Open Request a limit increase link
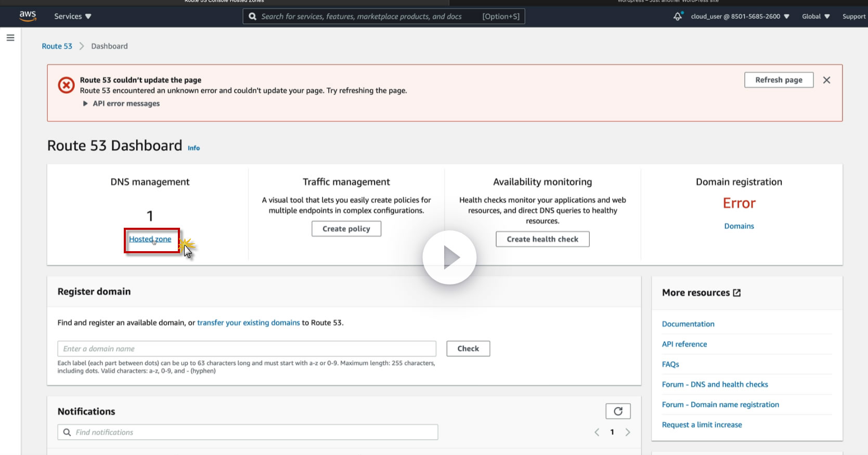This screenshot has width=868, height=455. [x=702, y=425]
